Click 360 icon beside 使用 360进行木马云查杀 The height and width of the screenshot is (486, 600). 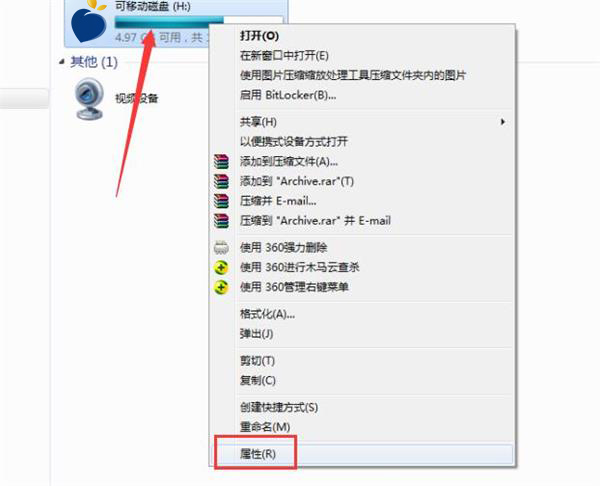tap(221, 267)
